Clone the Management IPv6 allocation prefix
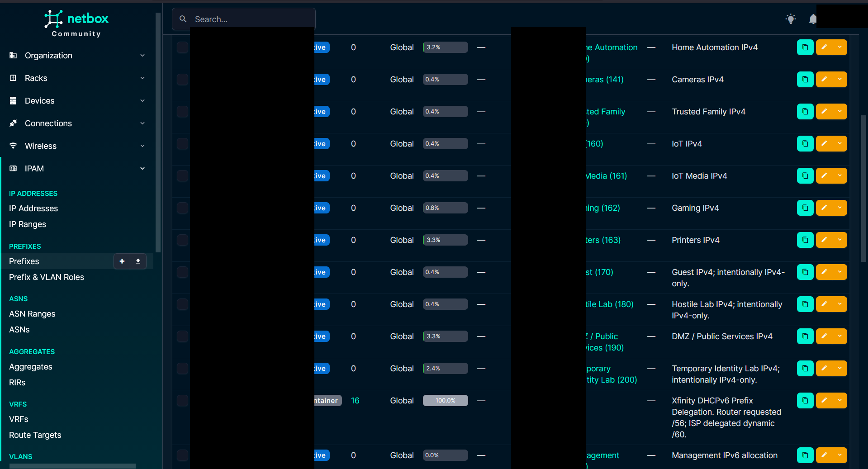 [805, 455]
